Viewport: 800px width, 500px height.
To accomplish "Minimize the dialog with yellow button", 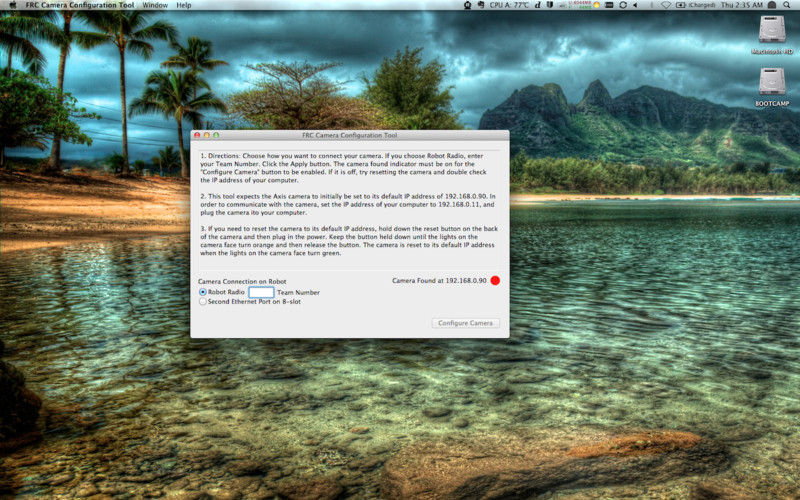I will coord(207,135).
